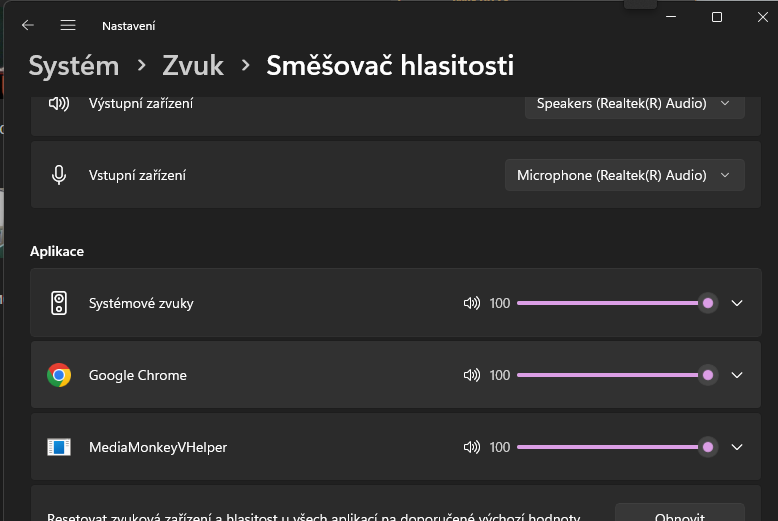Mute Systémové zvuky via speaker icon
The width and height of the screenshot is (778, 521).
coord(472,303)
